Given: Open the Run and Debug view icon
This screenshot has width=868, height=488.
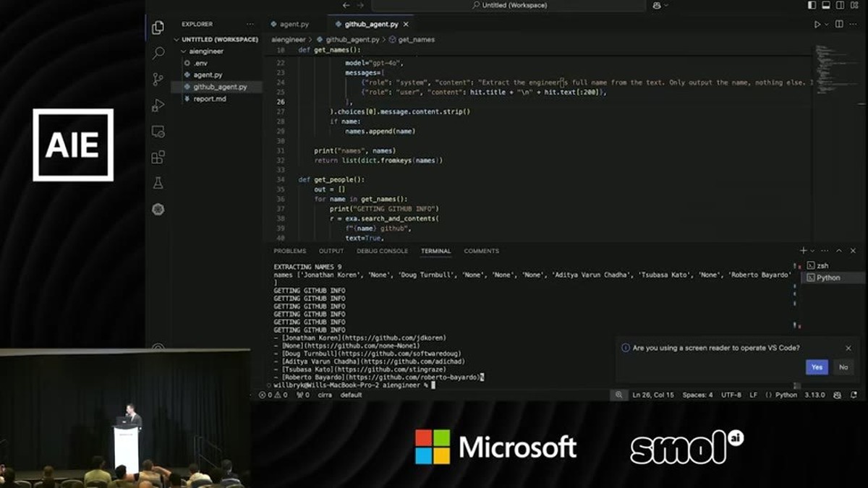Looking at the screenshot, I should pos(158,106).
